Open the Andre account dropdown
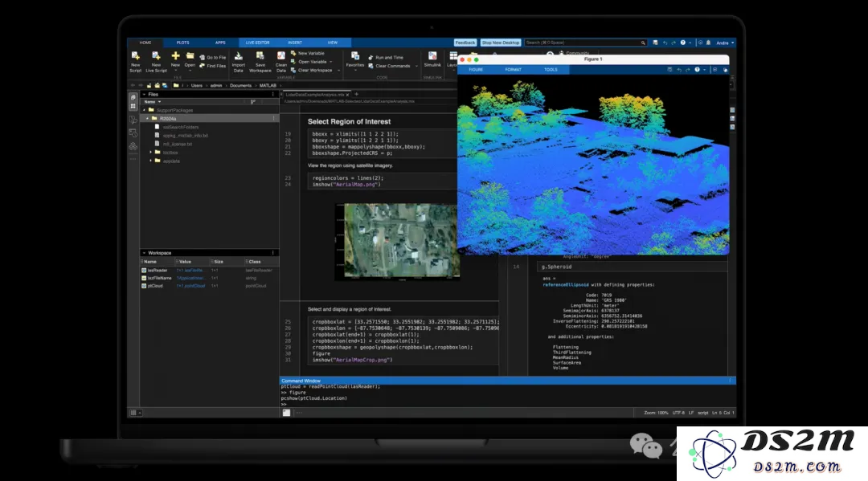Viewport: 868px width, 481px height. pyautogui.click(x=725, y=43)
